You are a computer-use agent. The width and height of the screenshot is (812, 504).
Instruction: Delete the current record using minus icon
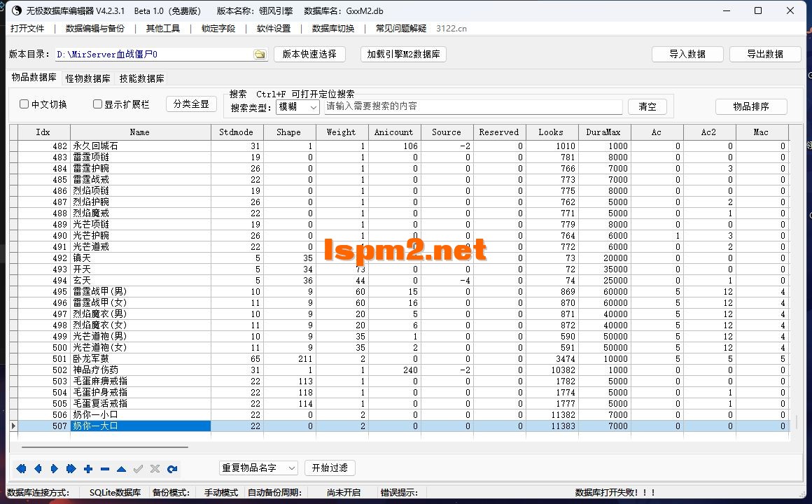106,469
